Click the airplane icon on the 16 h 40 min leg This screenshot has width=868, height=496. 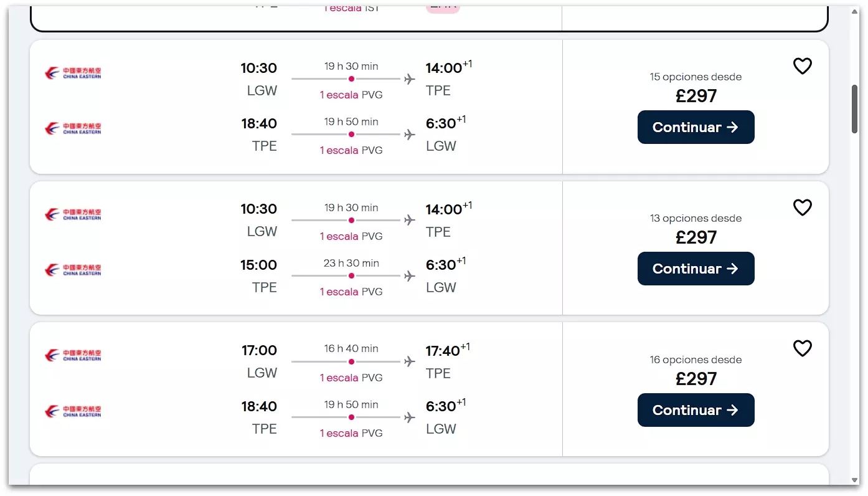coord(409,361)
